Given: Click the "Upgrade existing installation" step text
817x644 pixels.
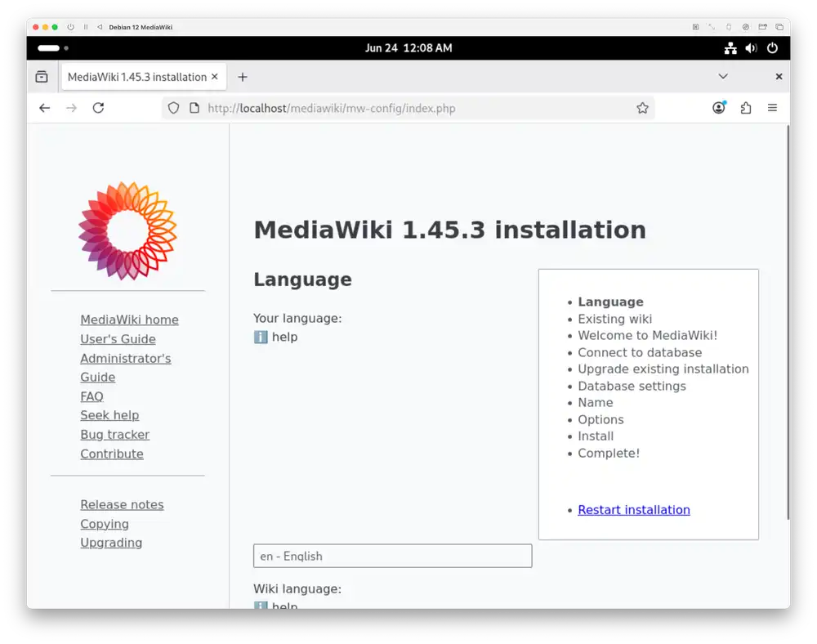Looking at the screenshot, I should 663,369.
